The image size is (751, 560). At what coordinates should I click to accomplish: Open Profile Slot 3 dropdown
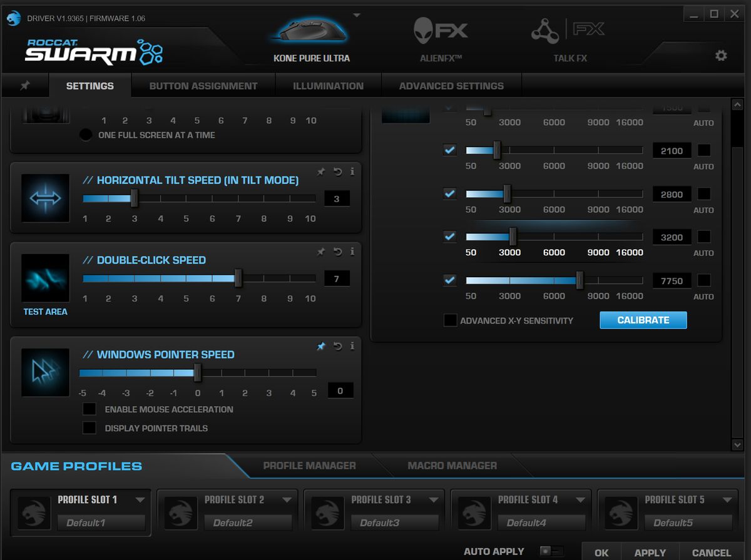(434, 500)
